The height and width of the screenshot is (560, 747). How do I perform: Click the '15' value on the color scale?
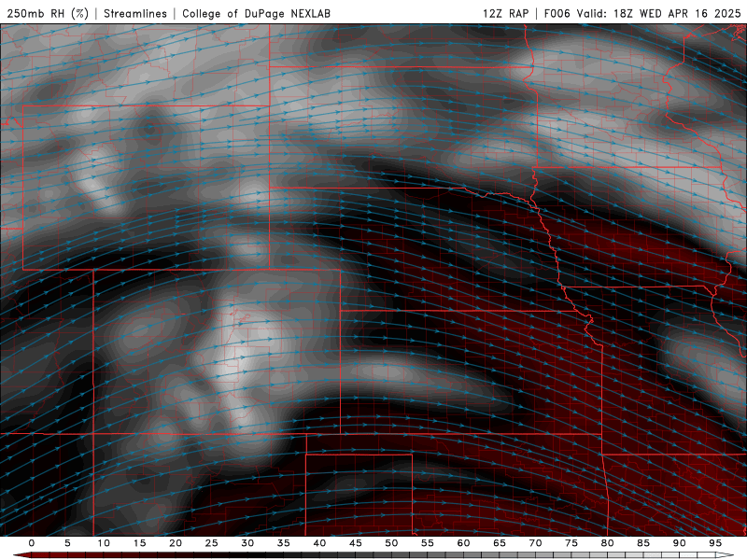[x=139, y=543]
